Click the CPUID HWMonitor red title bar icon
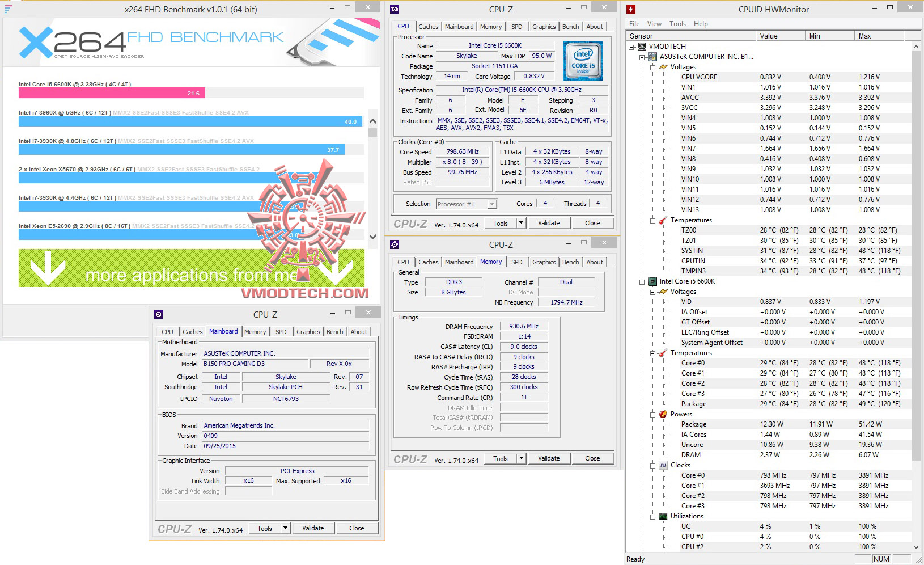 pos(631,9)
